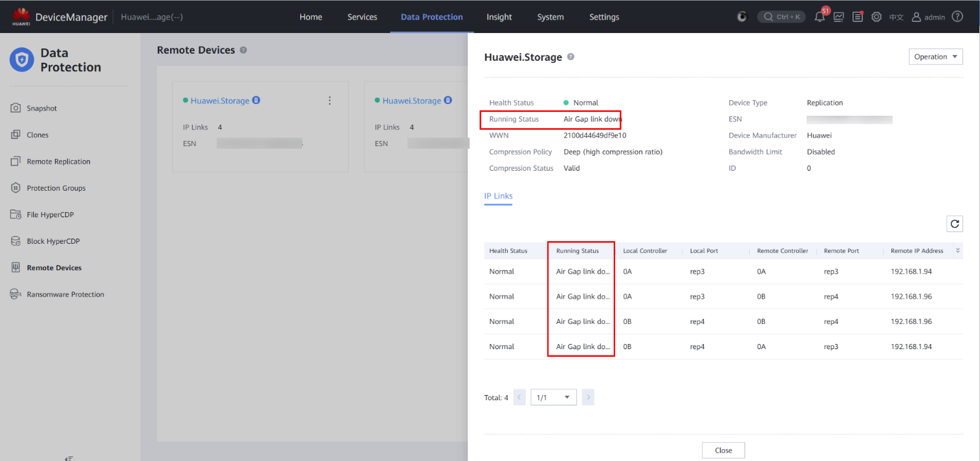Image resolution: width=980 pixels, height=461 pixels.
Task: Switch language to 中文
Action: click(896, 17)
